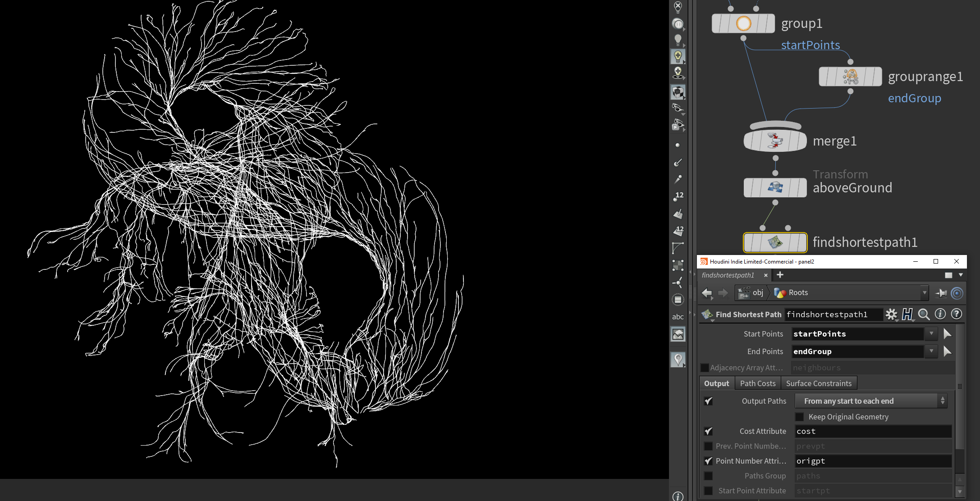Click the H Houdini presets icon

pyautogui.click(x=907, y=314)
